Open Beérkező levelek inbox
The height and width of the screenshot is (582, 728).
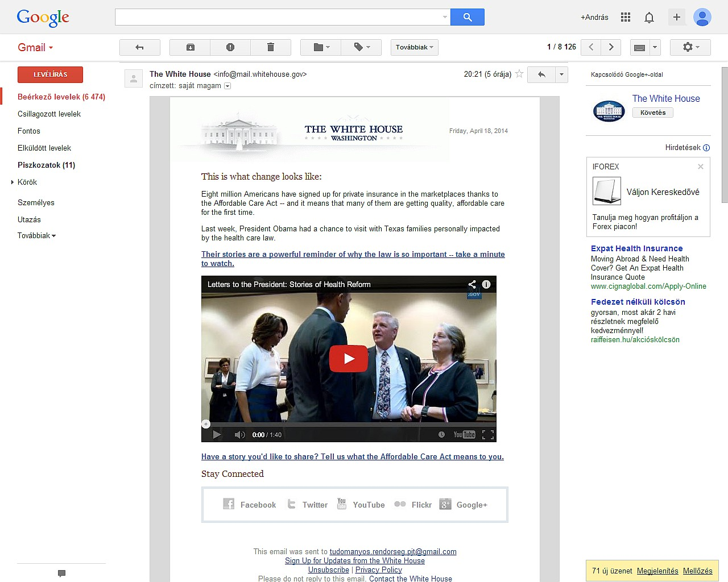click(x=61, y=97)
